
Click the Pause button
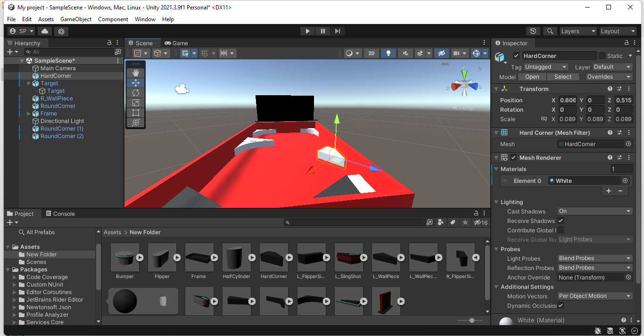pyautogui.click(x=322, y=31)
